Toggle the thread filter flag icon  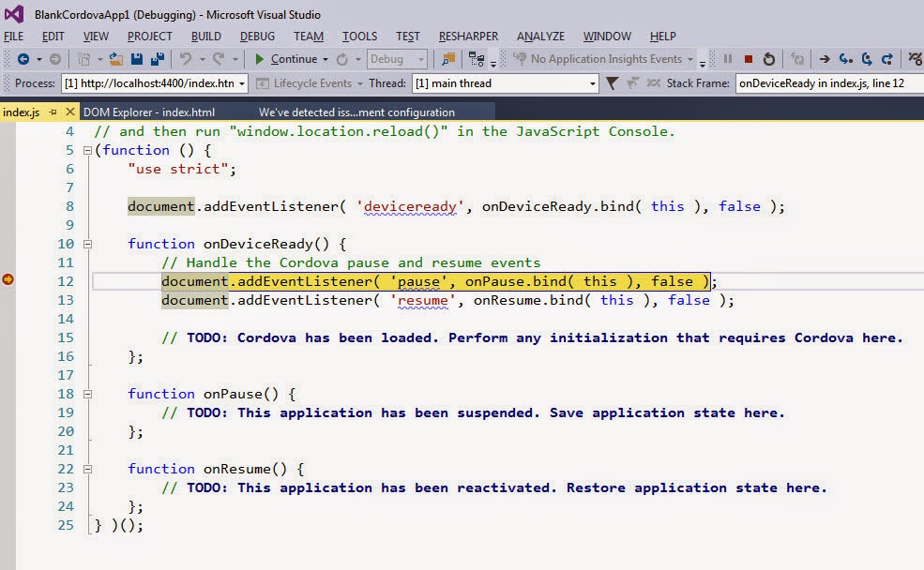click(613, 83)
